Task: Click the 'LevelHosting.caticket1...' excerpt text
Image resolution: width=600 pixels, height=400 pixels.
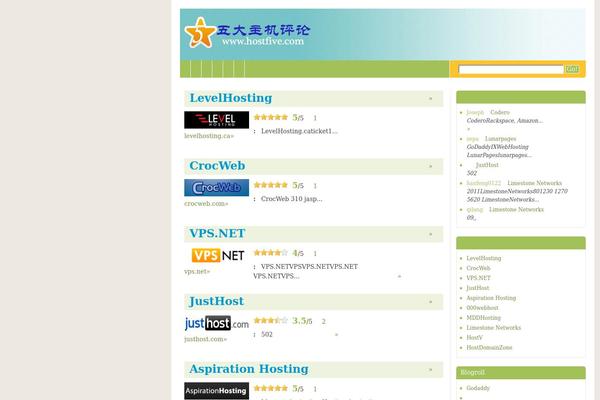Action: (x=299, y=131)
